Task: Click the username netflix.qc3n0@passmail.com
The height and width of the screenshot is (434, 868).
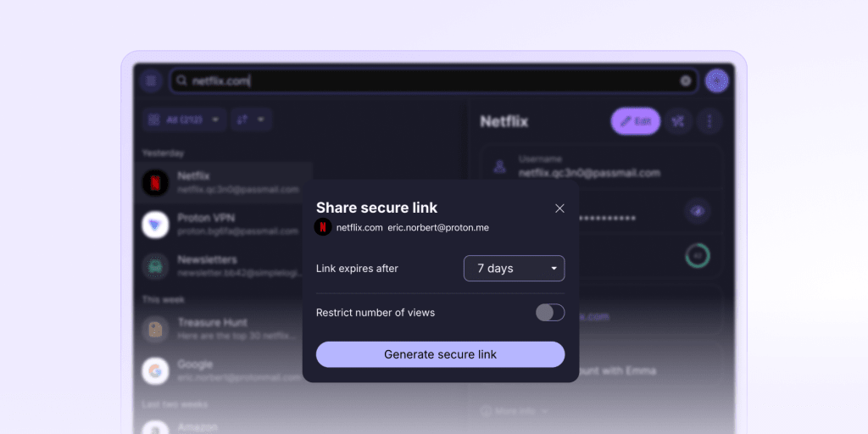Action: [x=590, y=173]
